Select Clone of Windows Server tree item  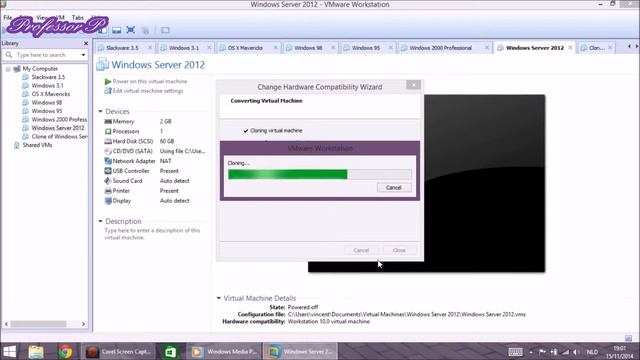[x=59, y=136]
